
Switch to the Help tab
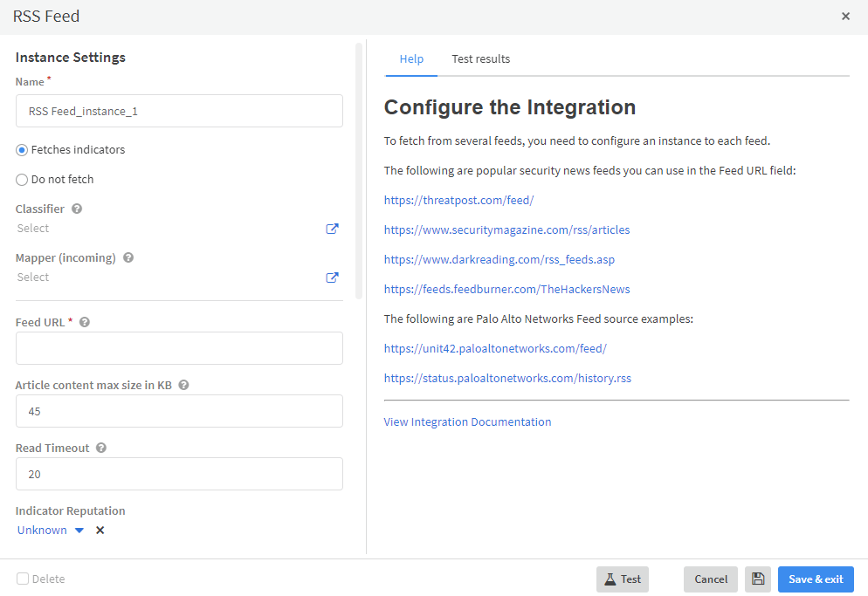[x=411, y=59]
